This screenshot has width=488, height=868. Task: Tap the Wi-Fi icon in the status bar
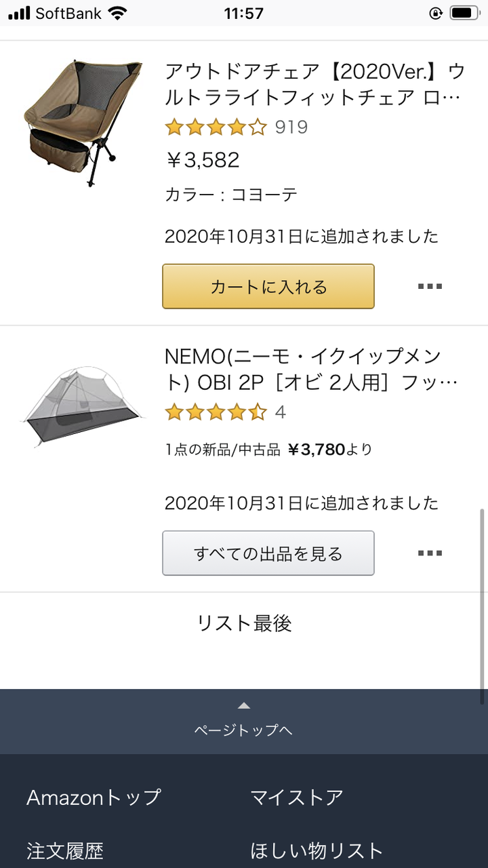tap(117, 13)
